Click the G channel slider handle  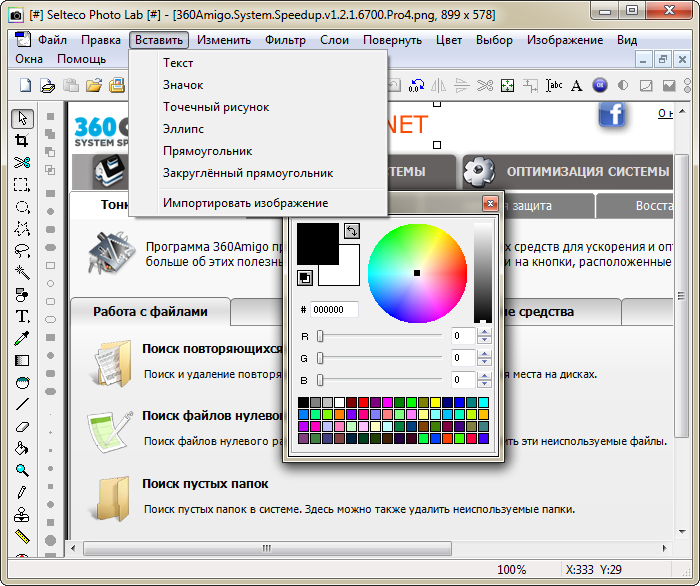tap(320, 358)
